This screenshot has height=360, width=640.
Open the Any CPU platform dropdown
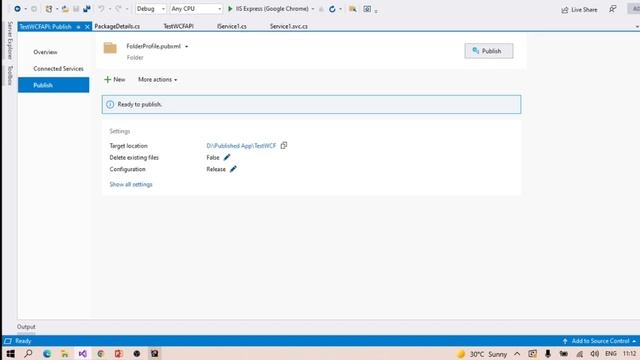click(196, 9)
